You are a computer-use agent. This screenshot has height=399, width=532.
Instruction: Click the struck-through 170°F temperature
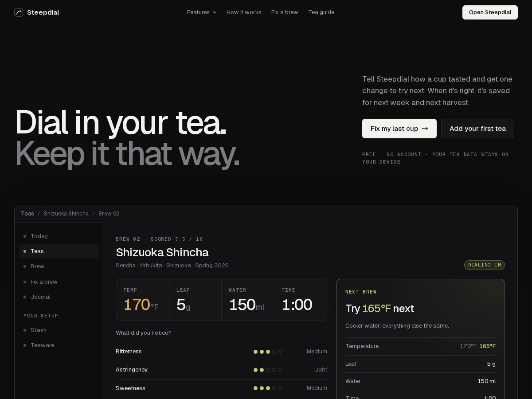468,346
